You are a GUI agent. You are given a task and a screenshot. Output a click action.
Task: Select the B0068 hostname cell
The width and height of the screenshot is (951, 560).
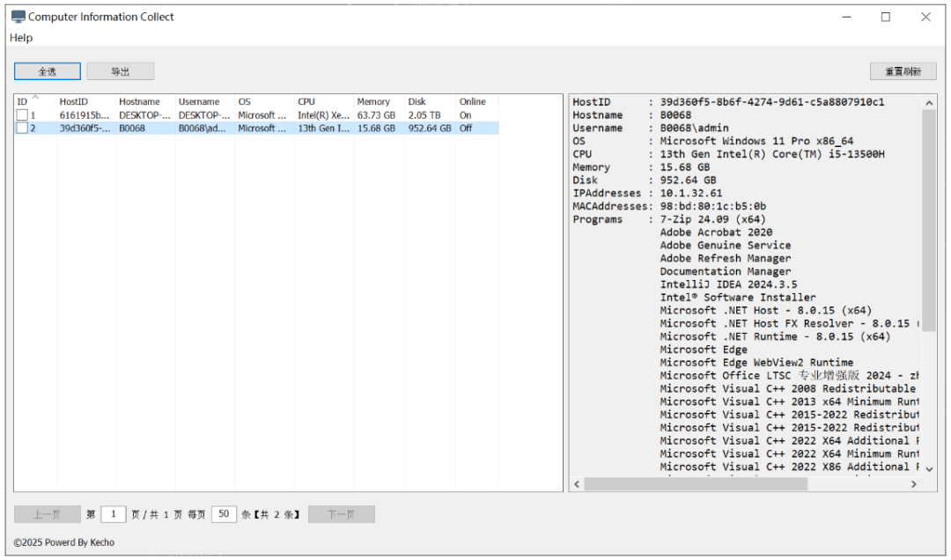(x=131, y=129)
